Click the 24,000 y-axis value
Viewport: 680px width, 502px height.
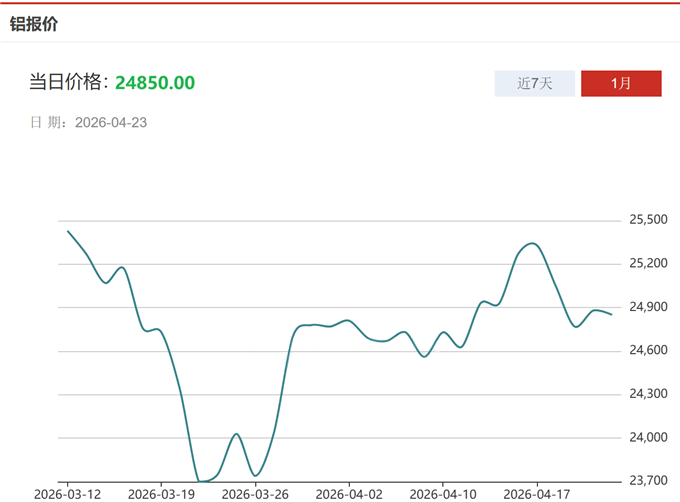(648, 437)
